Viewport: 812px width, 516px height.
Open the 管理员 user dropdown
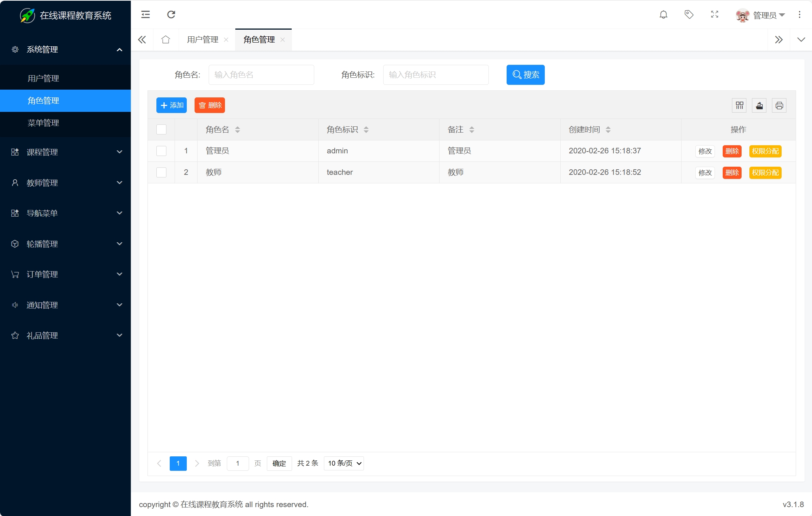(x=765, y=15)
